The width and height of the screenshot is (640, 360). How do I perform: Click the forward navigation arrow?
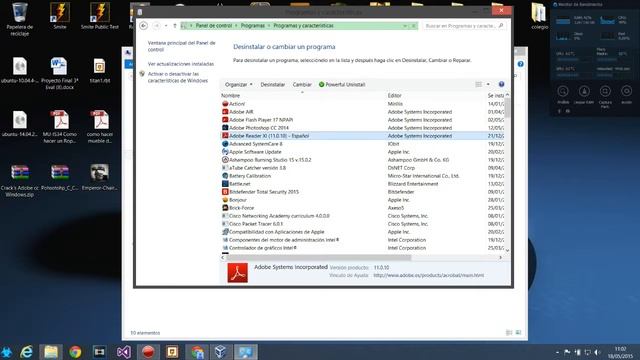156,26
